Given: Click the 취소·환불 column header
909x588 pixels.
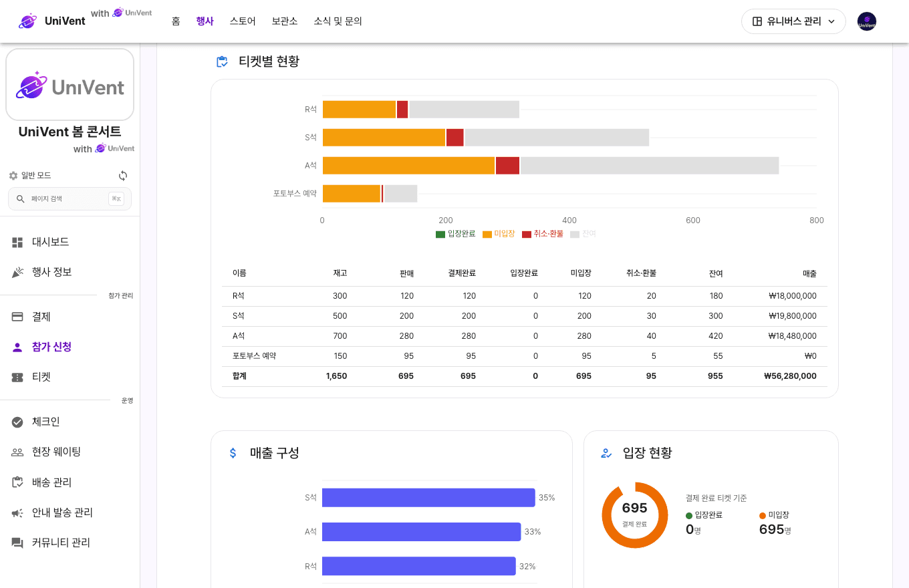Looking at the screenshot, I should [x=641, y=273].
